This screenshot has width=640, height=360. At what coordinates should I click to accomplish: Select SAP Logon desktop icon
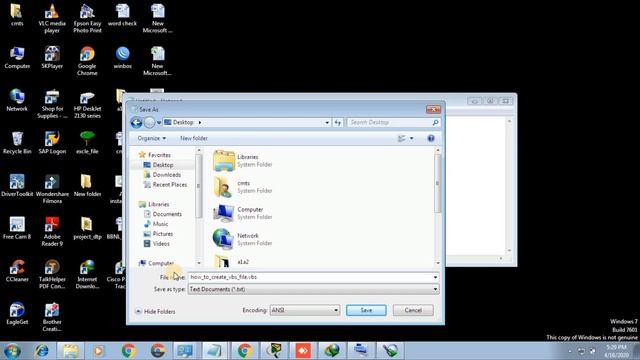pos(52,143)
